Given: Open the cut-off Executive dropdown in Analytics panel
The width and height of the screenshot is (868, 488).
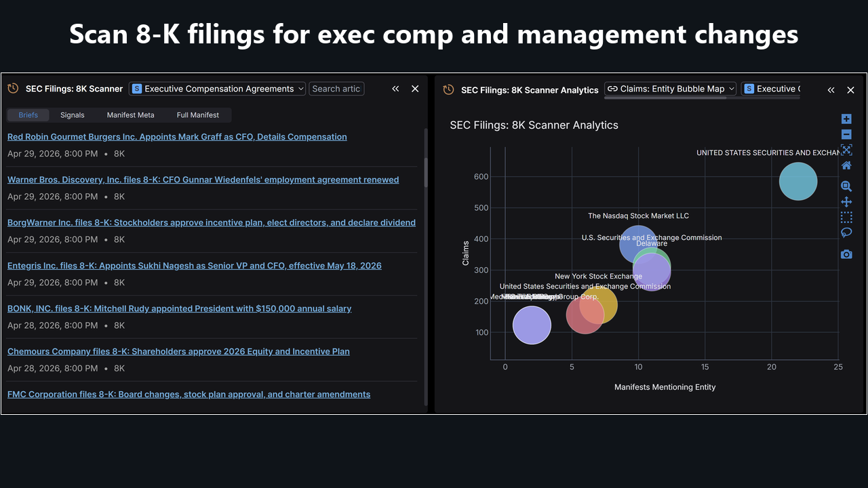Looking at the screenshot, I should (x=771, y=89).
